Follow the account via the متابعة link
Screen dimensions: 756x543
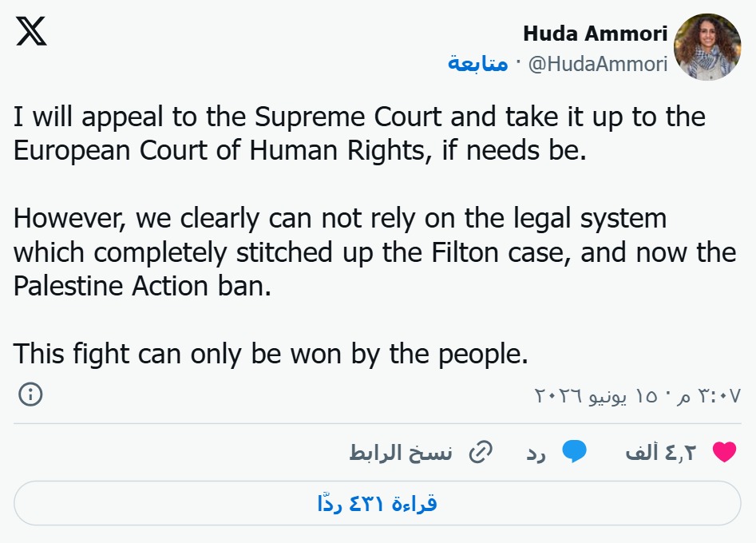click(x=478, y=63)
